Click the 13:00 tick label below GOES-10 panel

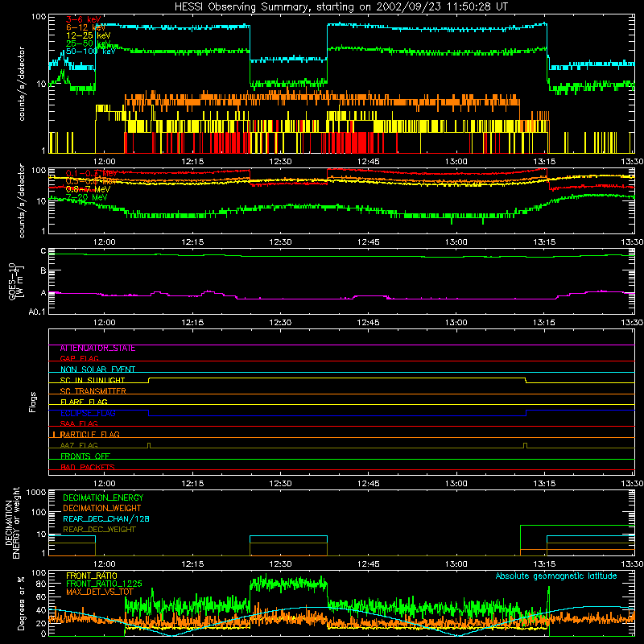click(456, 323)
